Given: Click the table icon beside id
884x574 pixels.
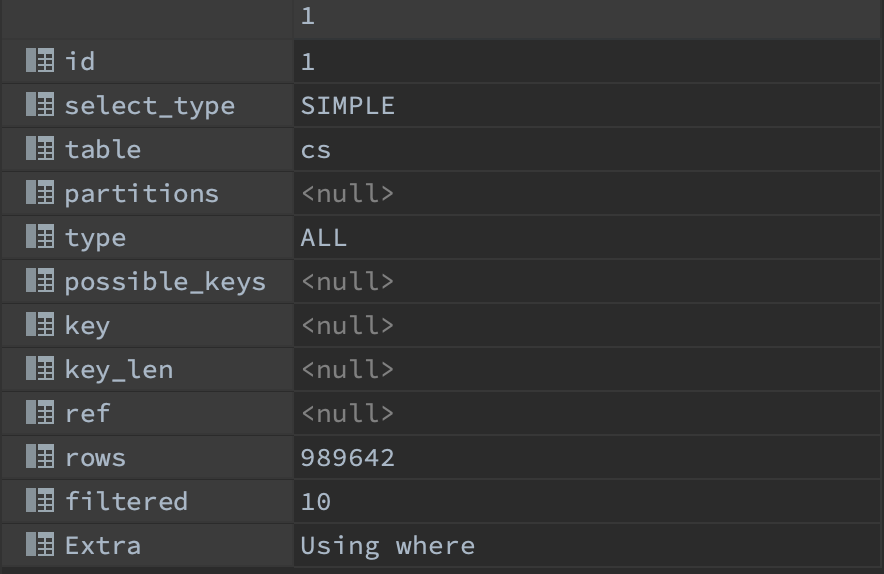Looking at the screenshot, I should tap(40, 61).
